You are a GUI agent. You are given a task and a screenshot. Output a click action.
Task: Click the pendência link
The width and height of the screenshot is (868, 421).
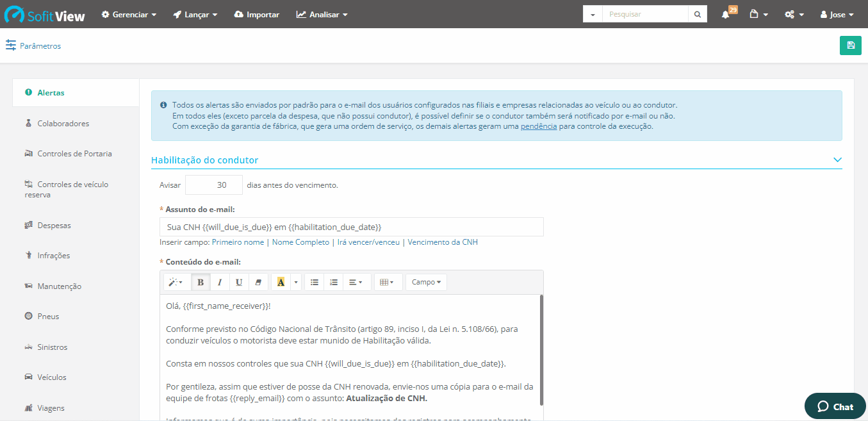pyautogui.click(x=539, y=126)
